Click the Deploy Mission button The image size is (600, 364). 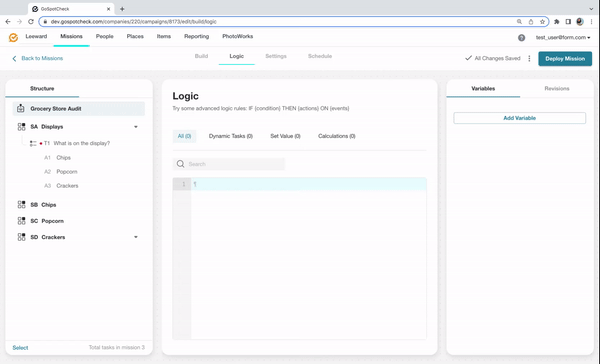click(565, 59)
